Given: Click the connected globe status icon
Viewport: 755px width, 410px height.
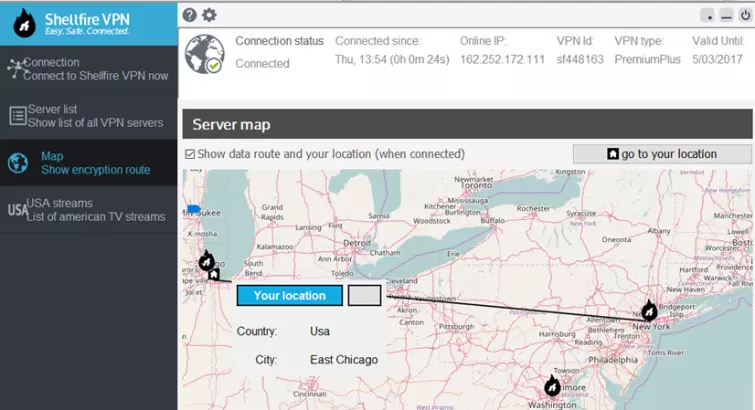Looking at the screenshot, I should [206, 54].
